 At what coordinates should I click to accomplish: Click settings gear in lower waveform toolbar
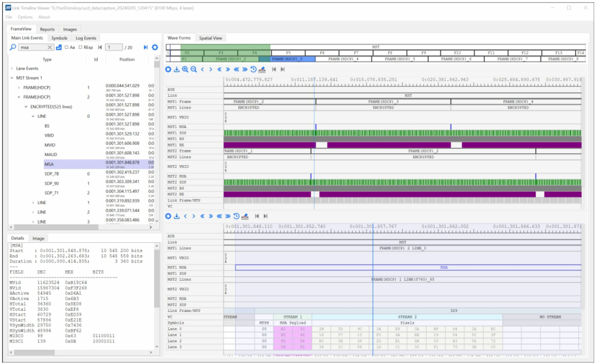click(x=168, y=216)
